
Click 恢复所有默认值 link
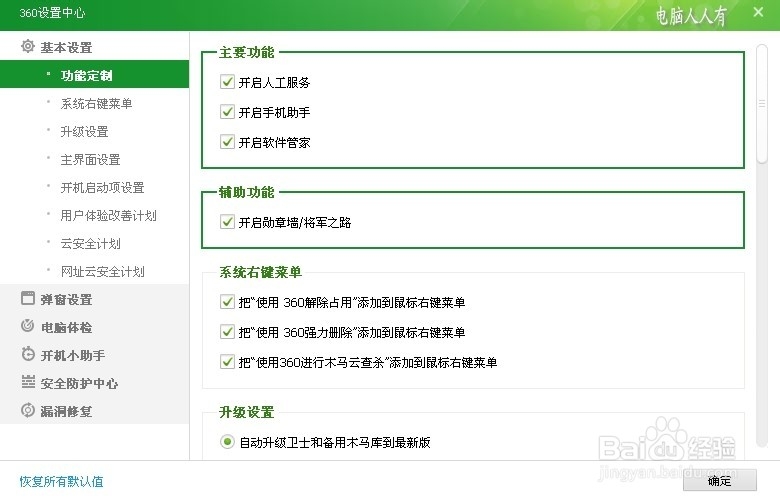click(x=61, y=482)
